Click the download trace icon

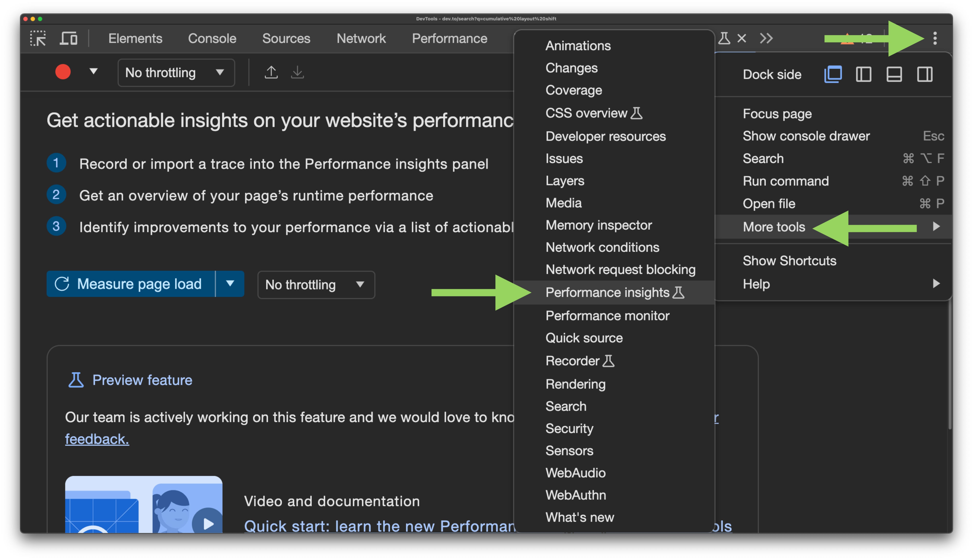(x=297, y=72)
